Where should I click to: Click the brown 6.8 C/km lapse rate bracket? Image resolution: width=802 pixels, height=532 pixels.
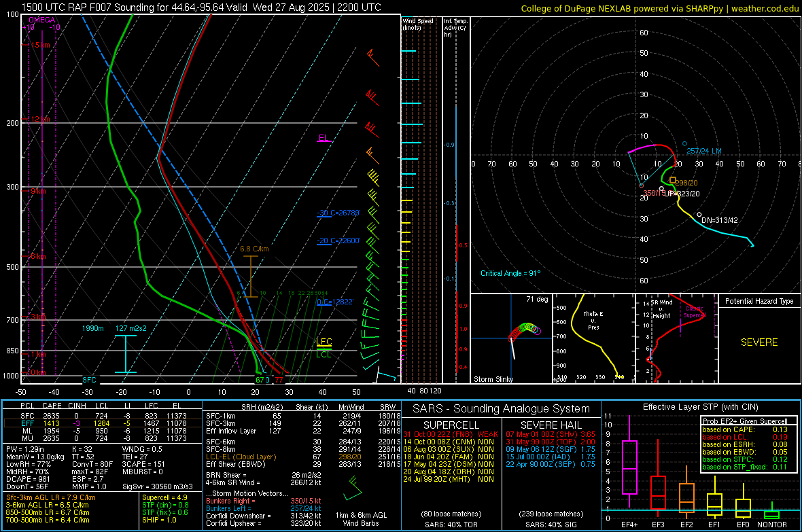(x=250, y=277)
